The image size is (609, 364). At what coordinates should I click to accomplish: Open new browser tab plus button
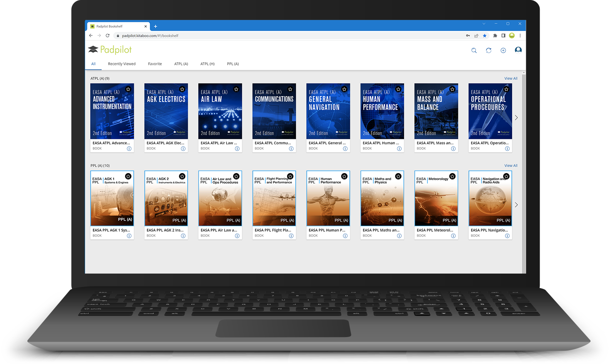156,27
